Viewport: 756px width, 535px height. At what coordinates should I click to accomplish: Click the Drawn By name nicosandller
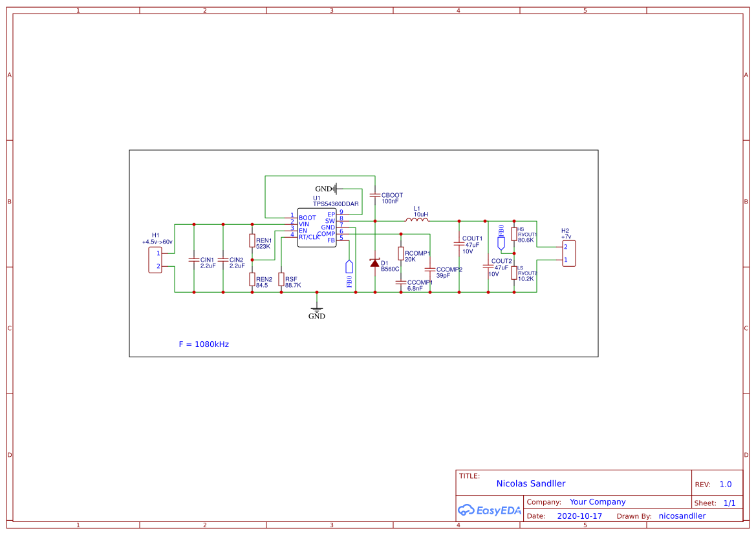pos(682,516)
